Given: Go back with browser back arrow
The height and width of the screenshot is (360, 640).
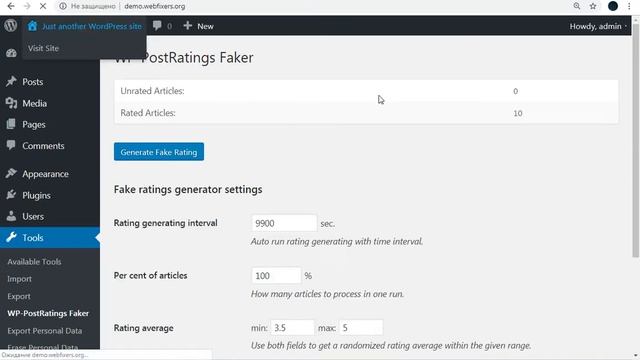Looking at the screenshot, I should pos(11,6).
